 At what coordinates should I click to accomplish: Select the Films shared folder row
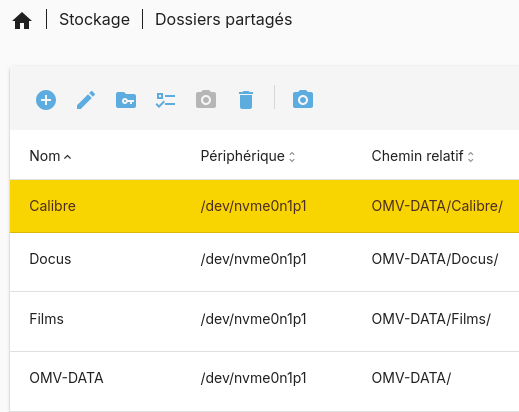(x=264, y=319)
